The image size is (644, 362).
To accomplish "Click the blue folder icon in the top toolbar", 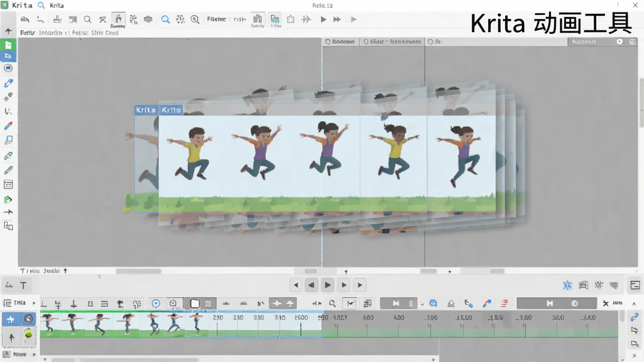I will coord(275,19).
